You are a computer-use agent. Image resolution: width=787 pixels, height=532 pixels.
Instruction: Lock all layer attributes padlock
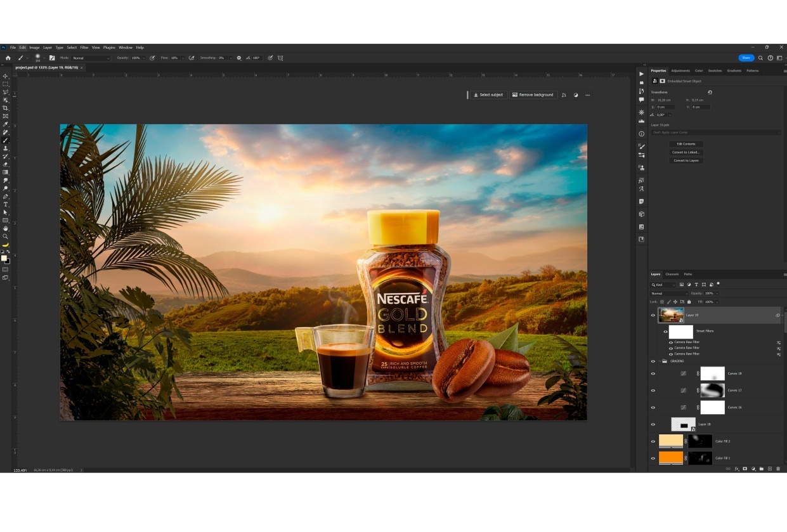689,302
